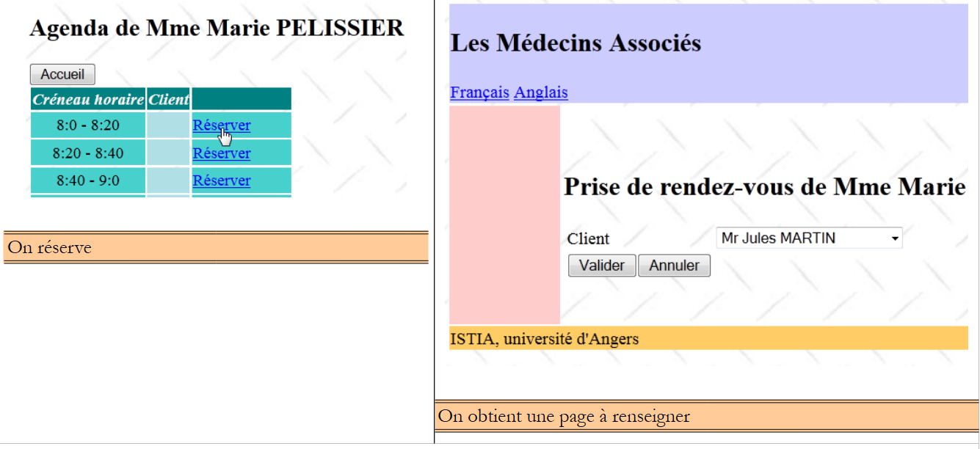Select the 8:20 - 8:40 time slot cell
Viewport: 980px width, 449px height.
point(88,153)
